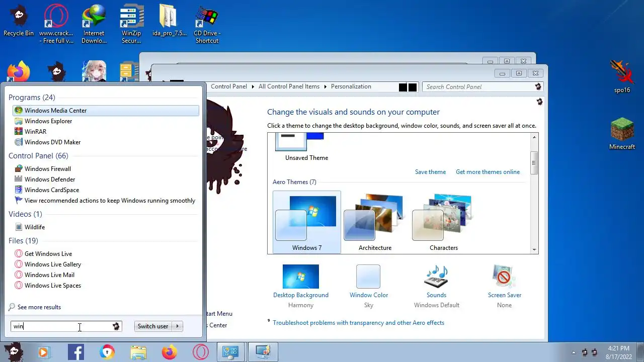Select the WinZip desktop shortcut
Viewport: 644px width, 362px height.
pyautogui.click(x=131, y=24)
